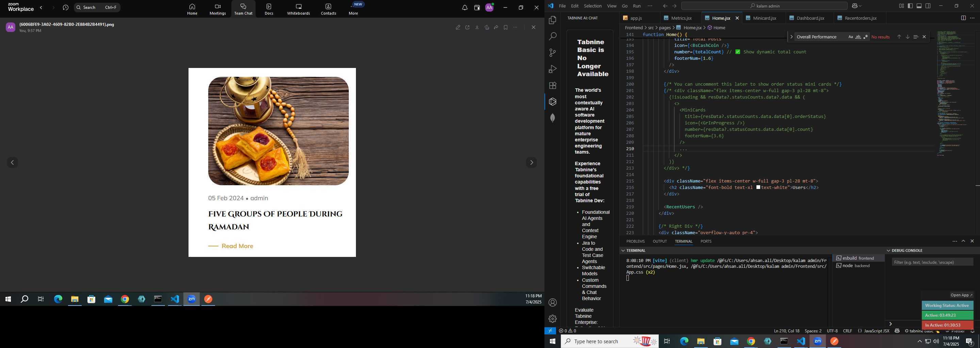Click Find in Selection icon
980x348 pixels.
[x=916, y=37]
